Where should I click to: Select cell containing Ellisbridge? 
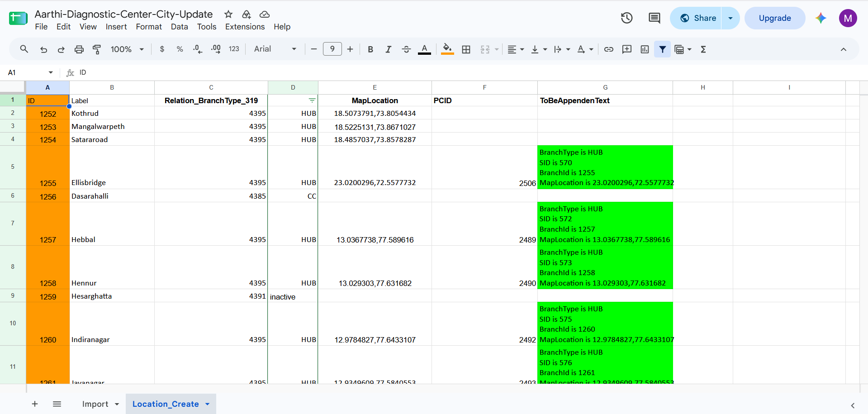112,167
